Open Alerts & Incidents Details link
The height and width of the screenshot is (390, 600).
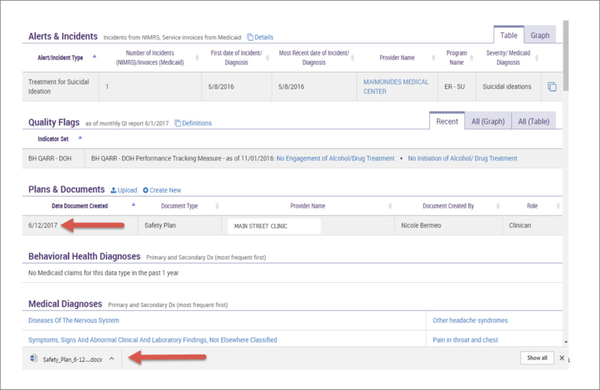tap(260, 37)
